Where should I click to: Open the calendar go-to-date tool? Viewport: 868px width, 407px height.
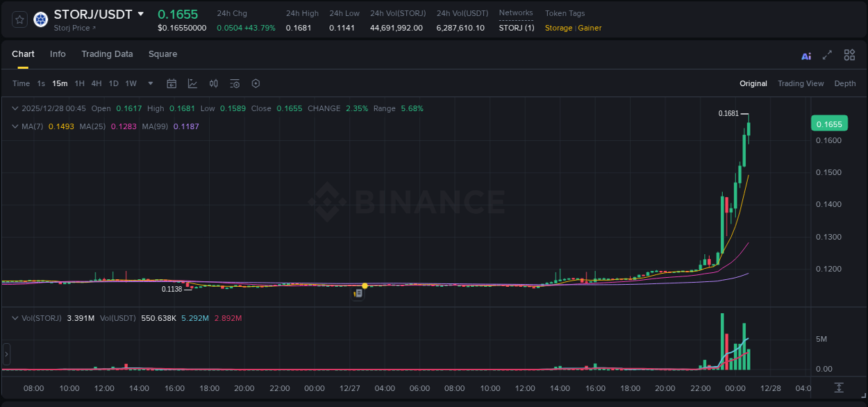click(x=172, y=83)
